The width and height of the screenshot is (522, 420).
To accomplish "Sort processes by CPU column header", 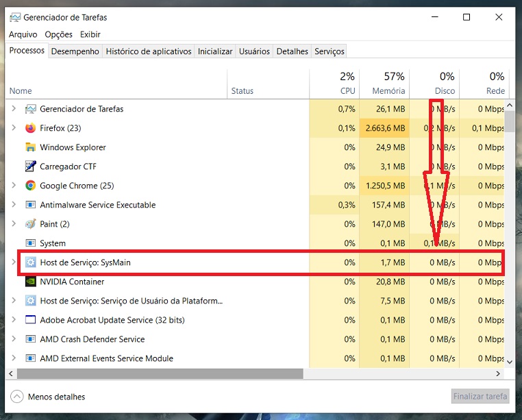I will (334, 84).
